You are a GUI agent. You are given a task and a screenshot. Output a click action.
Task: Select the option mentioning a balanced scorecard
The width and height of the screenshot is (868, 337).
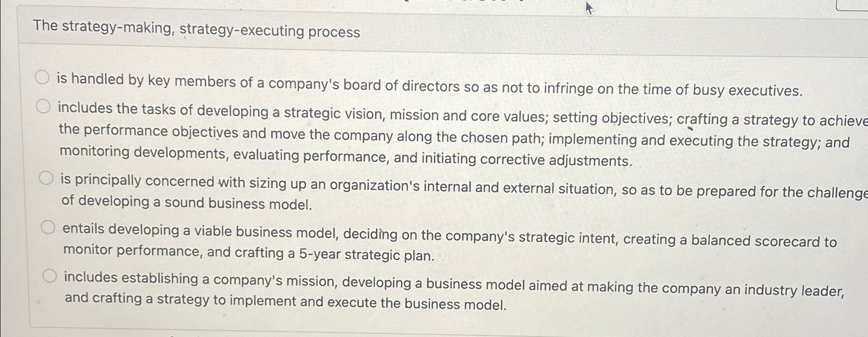coord(48,228)
